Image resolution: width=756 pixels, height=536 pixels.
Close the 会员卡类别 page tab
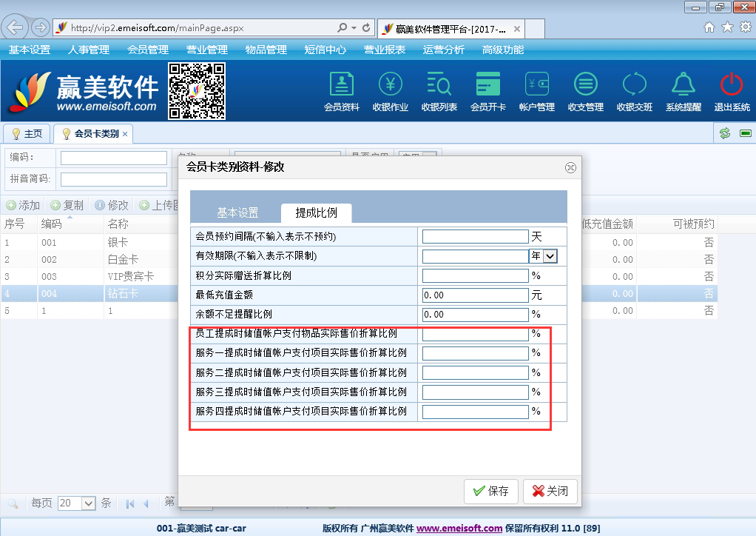(x=125, y=134)
